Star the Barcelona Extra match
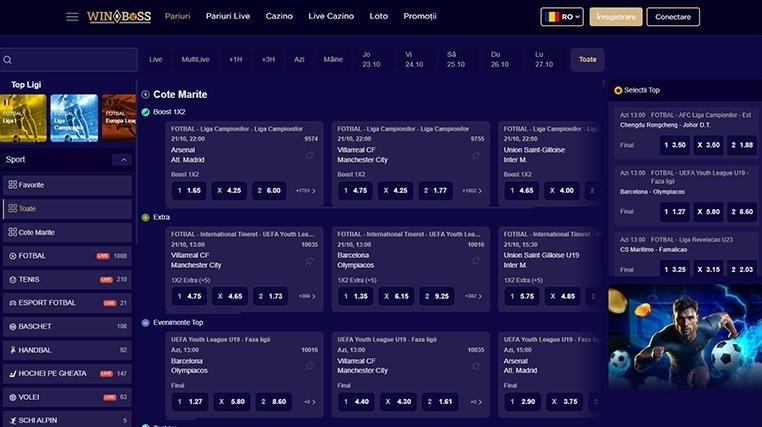The image size is (762, 427). click(476, 260)
